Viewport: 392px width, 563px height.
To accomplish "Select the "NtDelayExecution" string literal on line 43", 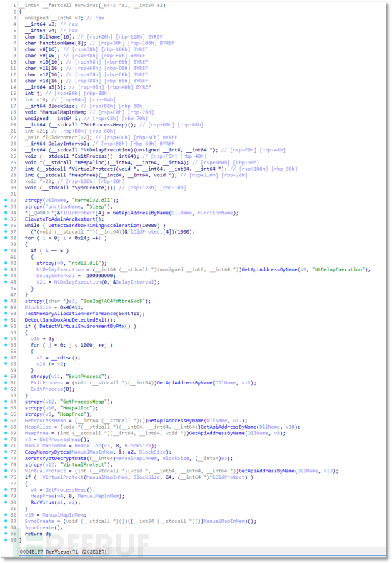I will pos(338,269).
